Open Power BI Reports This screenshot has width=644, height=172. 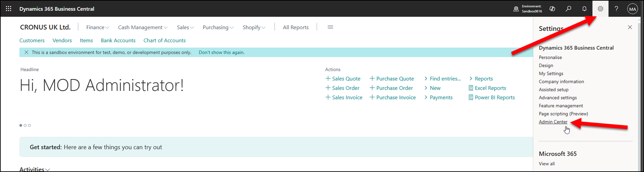[492, 97]
